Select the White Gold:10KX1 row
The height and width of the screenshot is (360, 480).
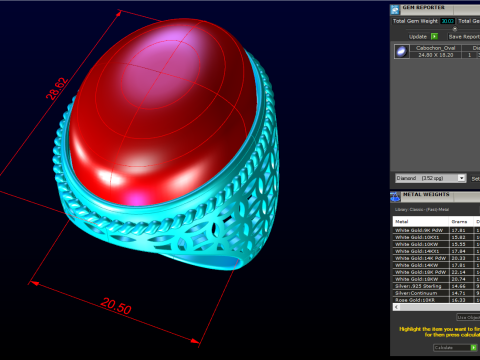coord(436,237)
